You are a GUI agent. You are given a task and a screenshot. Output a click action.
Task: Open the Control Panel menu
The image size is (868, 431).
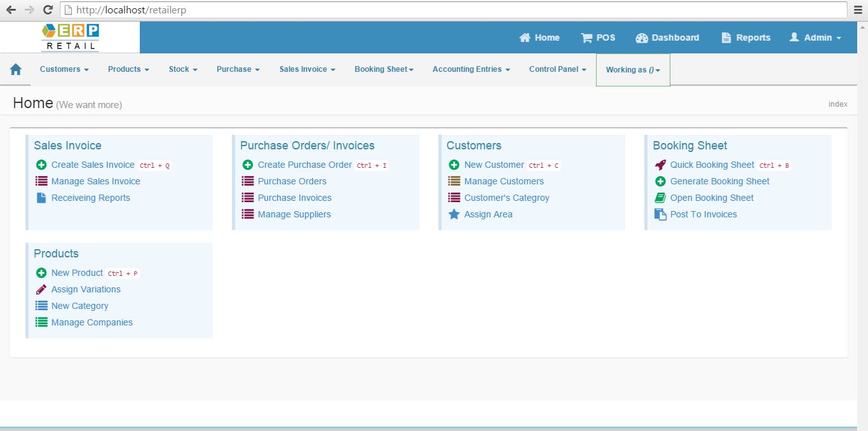tap(557, 69)
